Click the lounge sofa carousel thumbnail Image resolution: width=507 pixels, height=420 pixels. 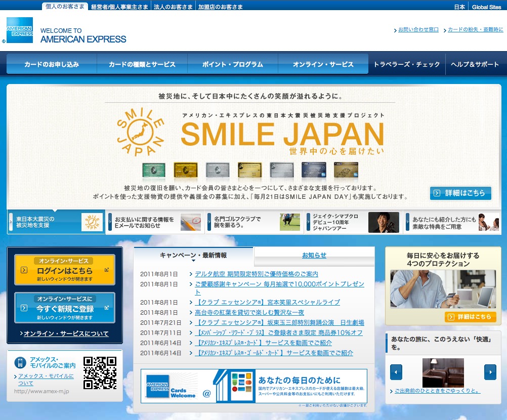point(443,372)
